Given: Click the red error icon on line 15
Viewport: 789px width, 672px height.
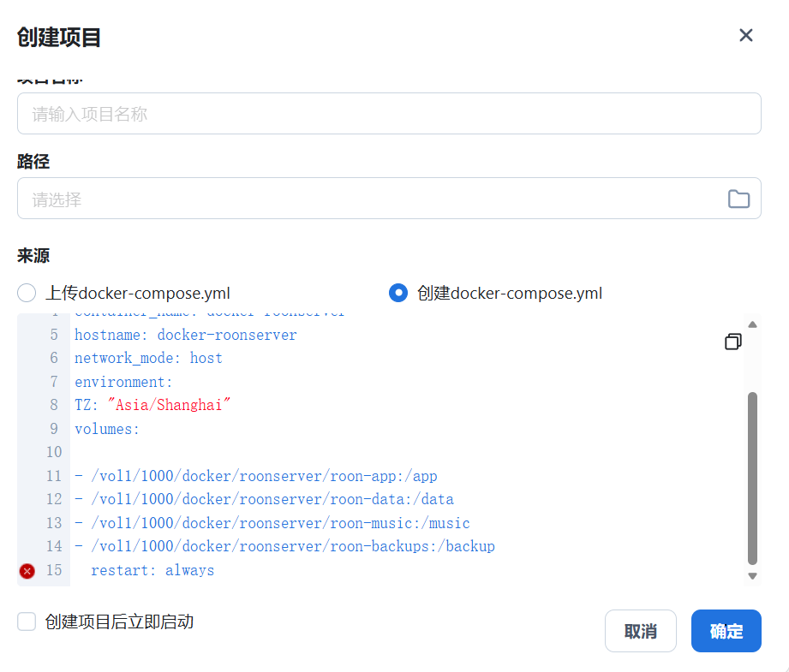Looking at the screenshot, I should (x=27, y=570).
